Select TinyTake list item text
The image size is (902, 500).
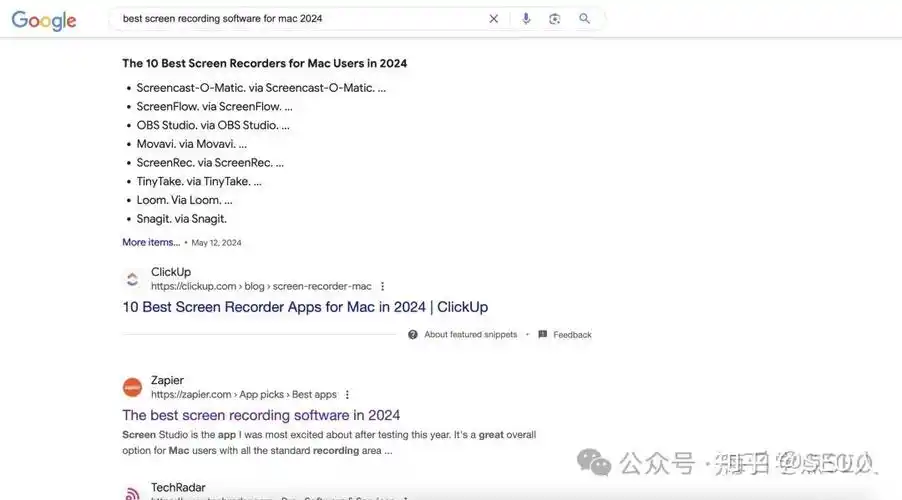click(199, 181)
